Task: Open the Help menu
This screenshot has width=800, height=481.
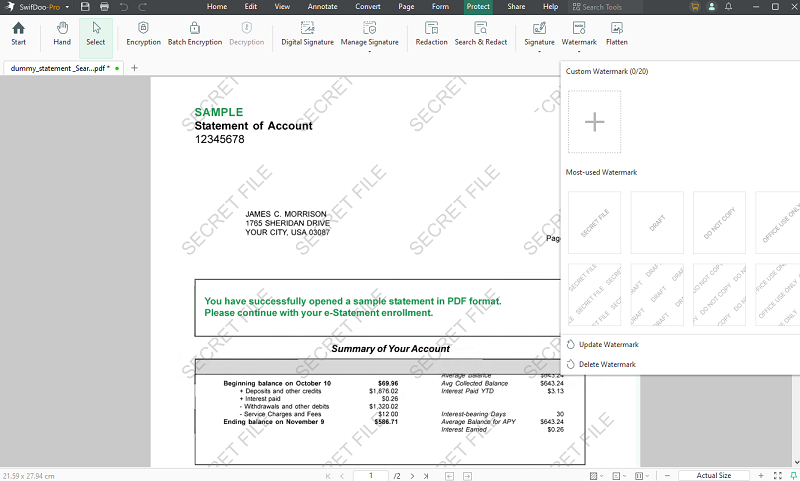Action: pos(550,7)
